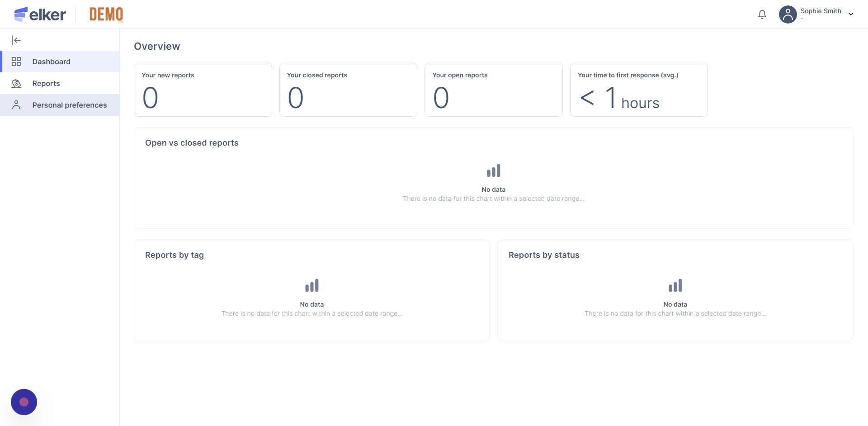Click 'No data' in Reports by tag

pos(312,304)
